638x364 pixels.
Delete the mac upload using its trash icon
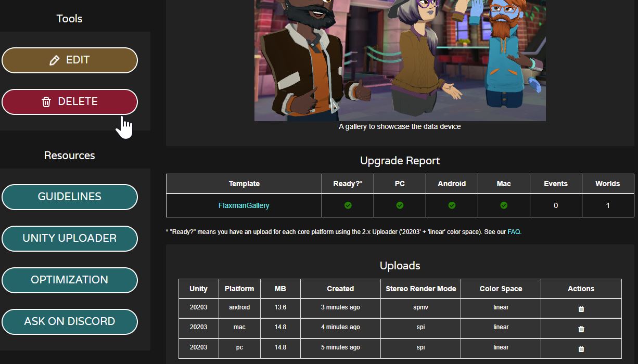pos(581,329)
